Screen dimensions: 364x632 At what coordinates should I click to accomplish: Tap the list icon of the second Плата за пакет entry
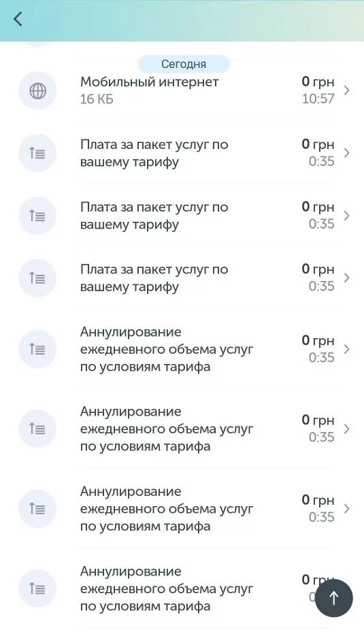37,216
